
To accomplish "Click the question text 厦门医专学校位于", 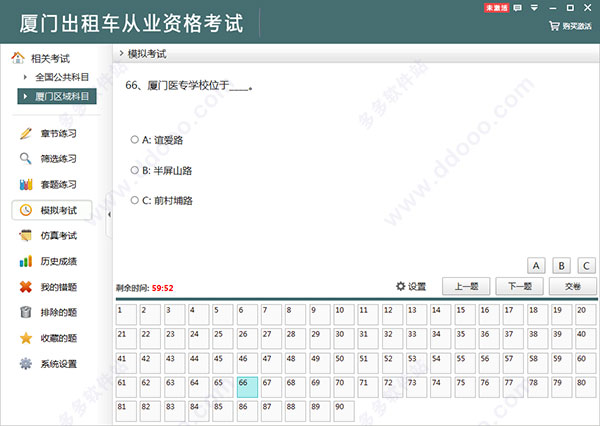I will click(x=188, y=85).
